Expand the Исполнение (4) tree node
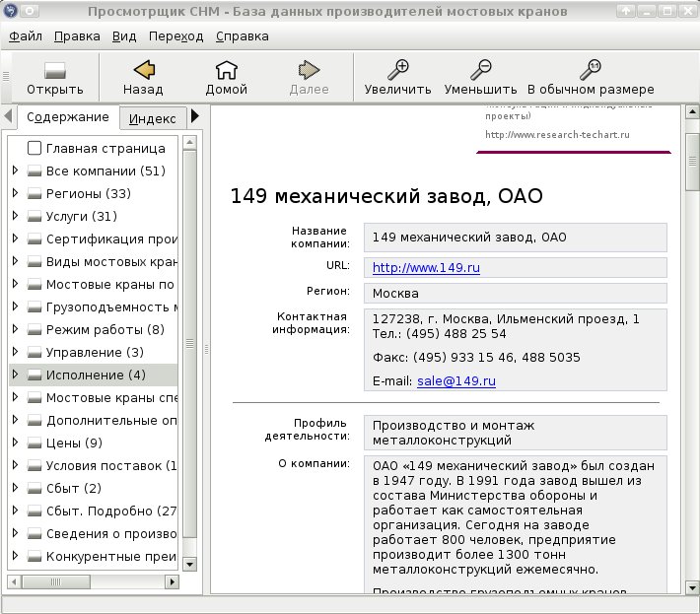 click(x=15, y=374)
